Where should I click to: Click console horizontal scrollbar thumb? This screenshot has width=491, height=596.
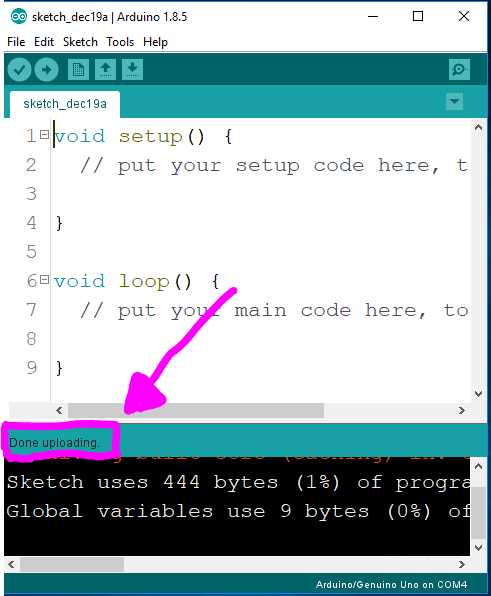point(72,564)
